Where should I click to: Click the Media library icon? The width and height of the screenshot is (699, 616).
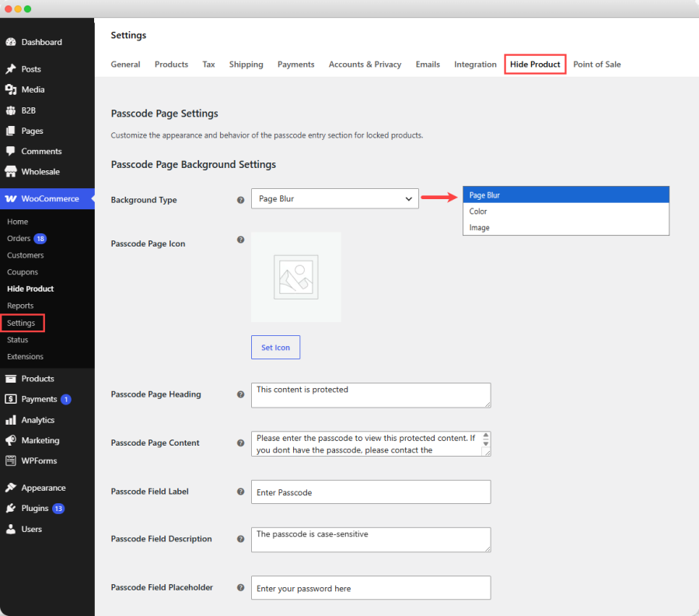coord(11,89)
